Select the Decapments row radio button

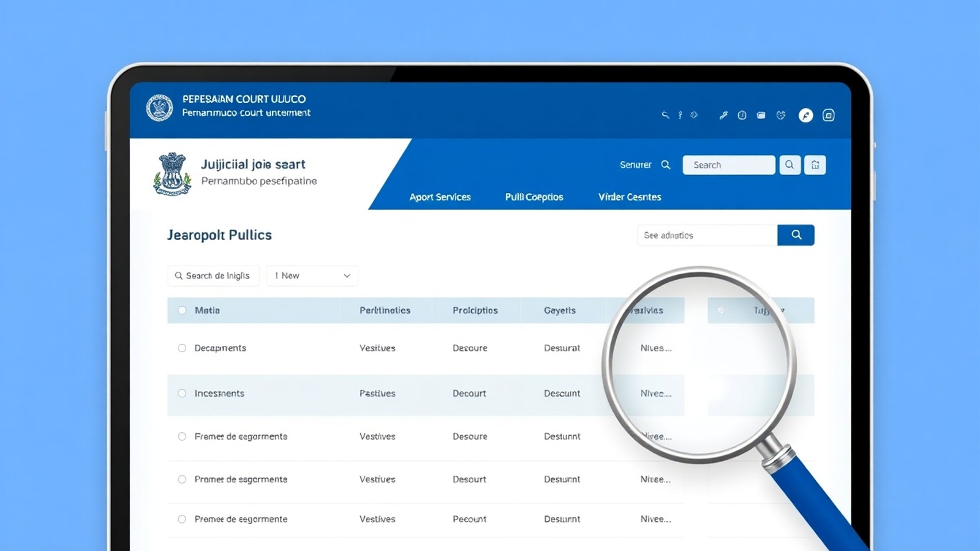point(182,348)
